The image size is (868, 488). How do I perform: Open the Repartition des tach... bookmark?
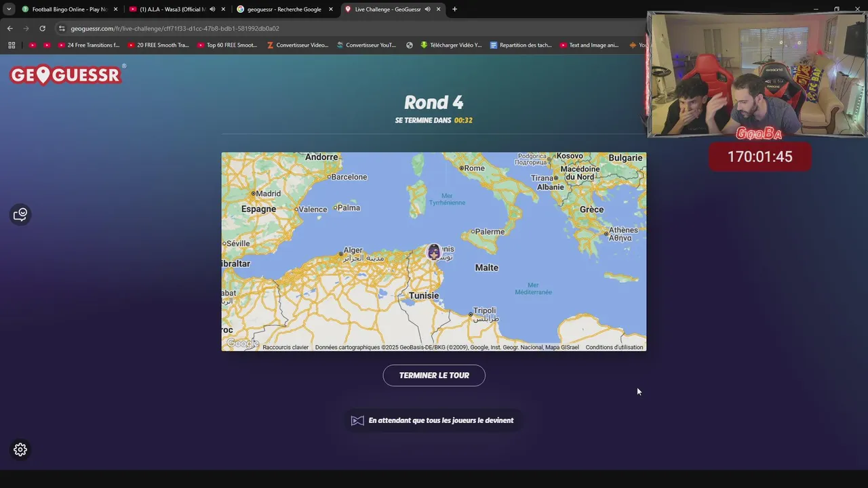[520, 45]
